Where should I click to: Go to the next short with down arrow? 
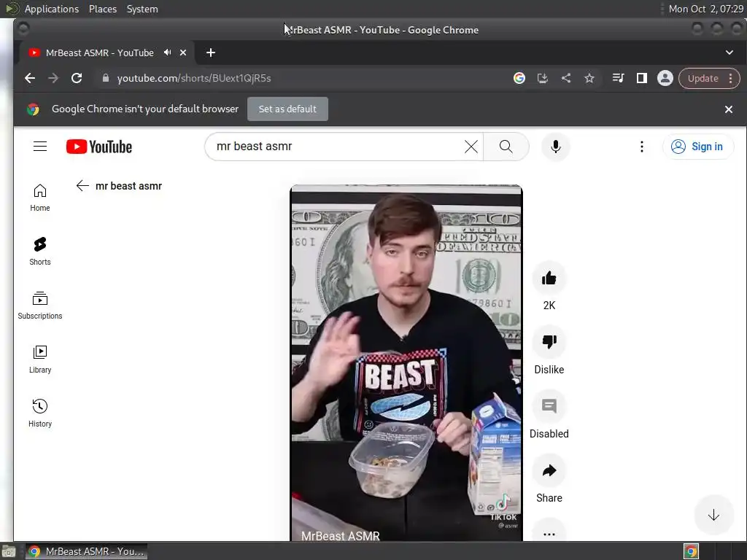point(713,515)
